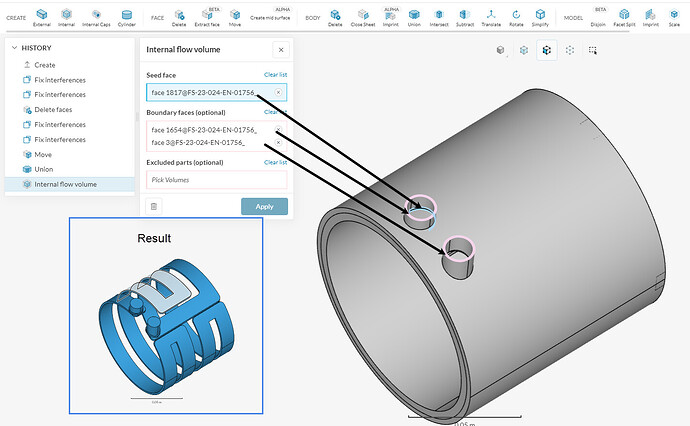This screenshot has height=426, width=690.
Task: Select the Face Move tool
Action: coord(235,18)
